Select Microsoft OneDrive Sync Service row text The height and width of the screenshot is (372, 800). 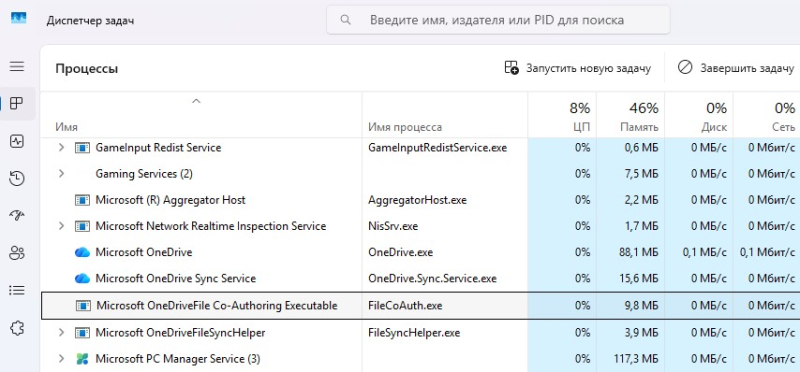pyautogui.click(x=176, y=279)
